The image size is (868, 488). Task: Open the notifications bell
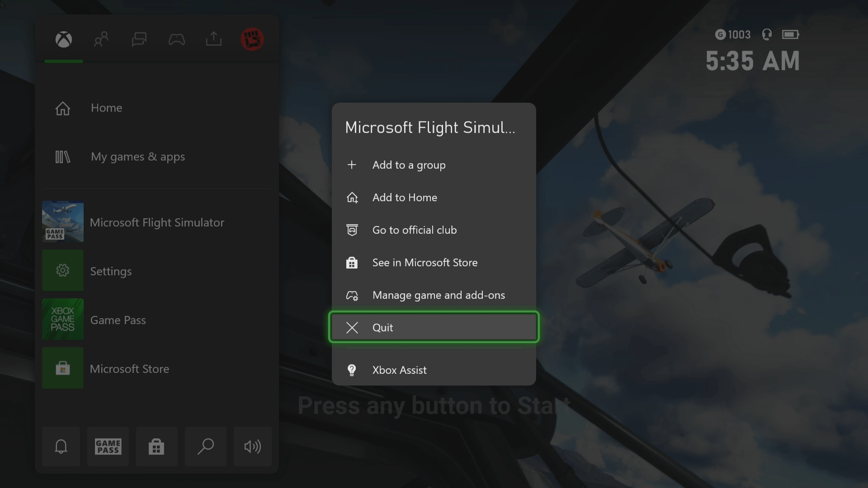coord(61,446)
